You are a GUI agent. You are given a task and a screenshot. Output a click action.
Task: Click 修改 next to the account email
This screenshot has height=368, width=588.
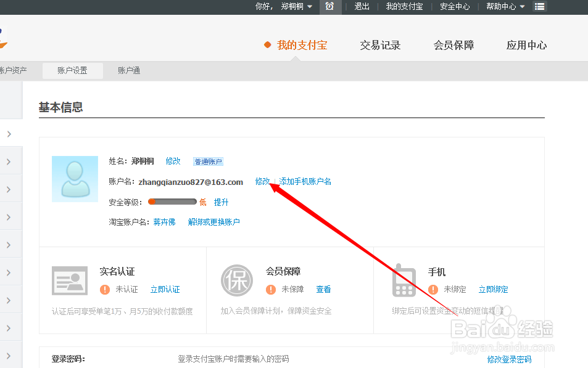(x=262, y=181)
